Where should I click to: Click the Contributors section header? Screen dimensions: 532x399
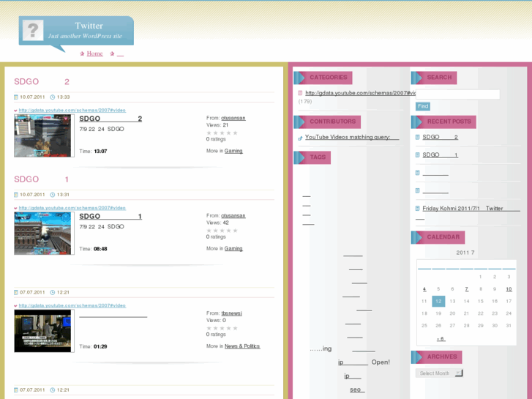327,122
